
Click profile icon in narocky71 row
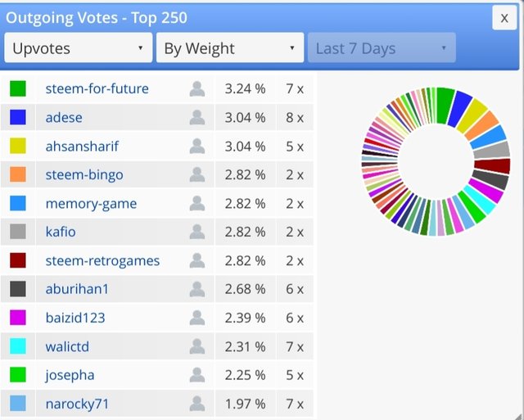pos(196,404)
